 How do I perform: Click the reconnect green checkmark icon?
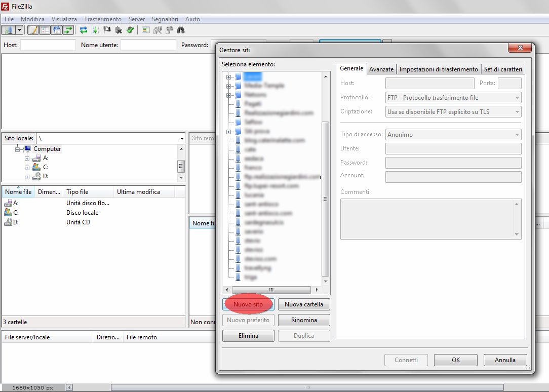[130, 30]
